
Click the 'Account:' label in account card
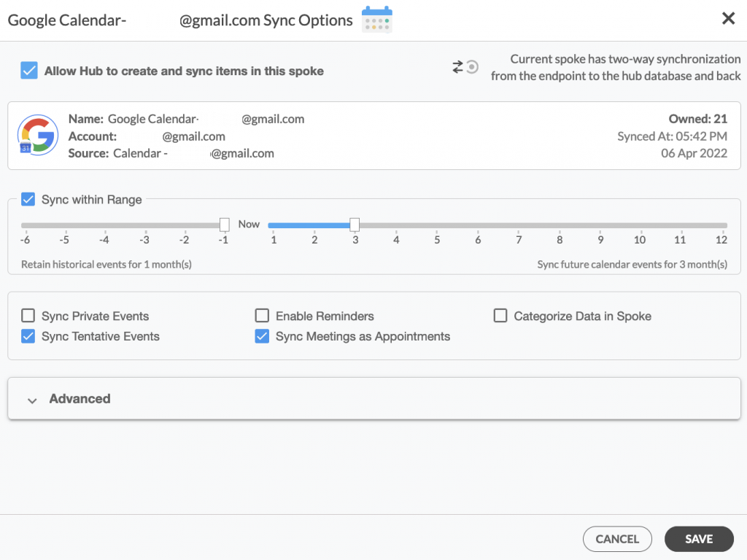(93, 136)
